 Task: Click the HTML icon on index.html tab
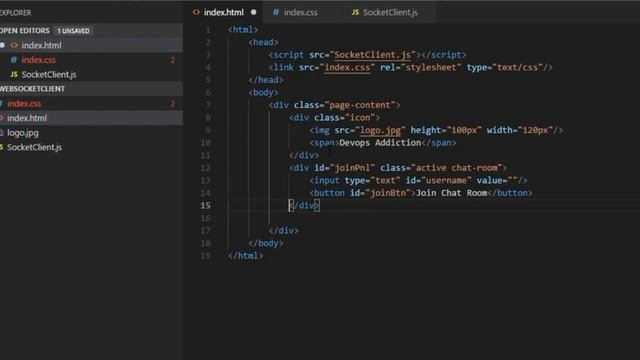coord(196,12)
